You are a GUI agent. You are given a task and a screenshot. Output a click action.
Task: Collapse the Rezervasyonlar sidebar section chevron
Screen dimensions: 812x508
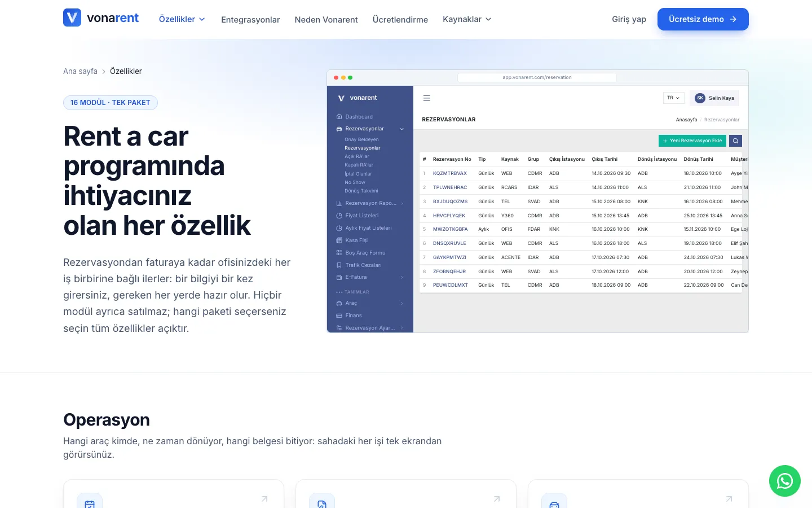pyautogui.click(x=402, y=129)
